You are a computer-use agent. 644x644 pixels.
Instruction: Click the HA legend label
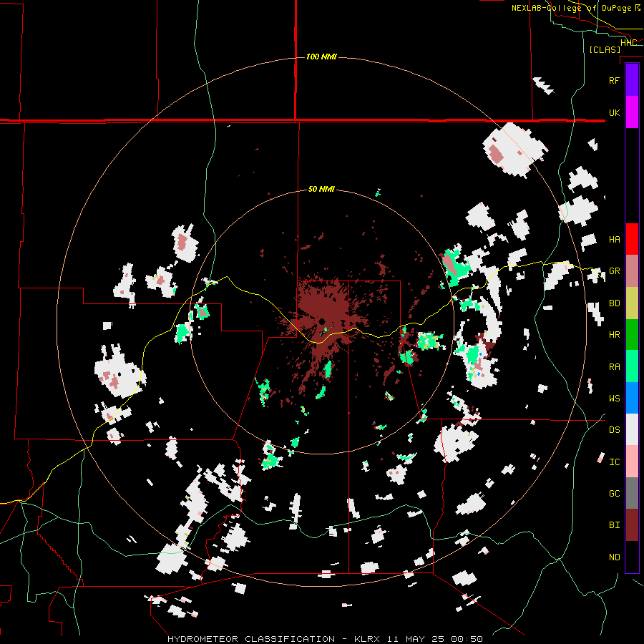(614, 240)
